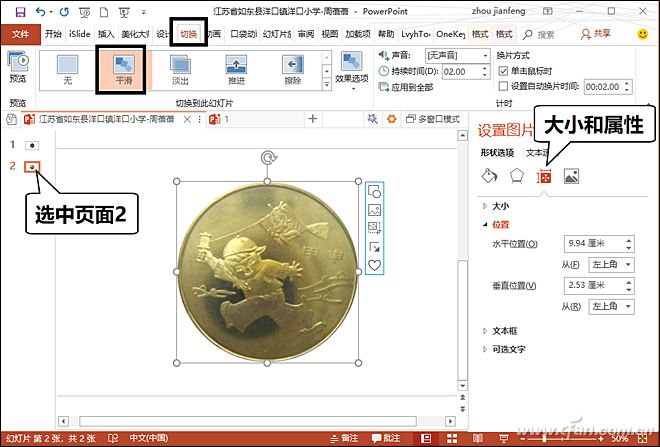This screenshot has height=447, width=660.
Task: Open the View (视图) tab
Action: point(330,34)
